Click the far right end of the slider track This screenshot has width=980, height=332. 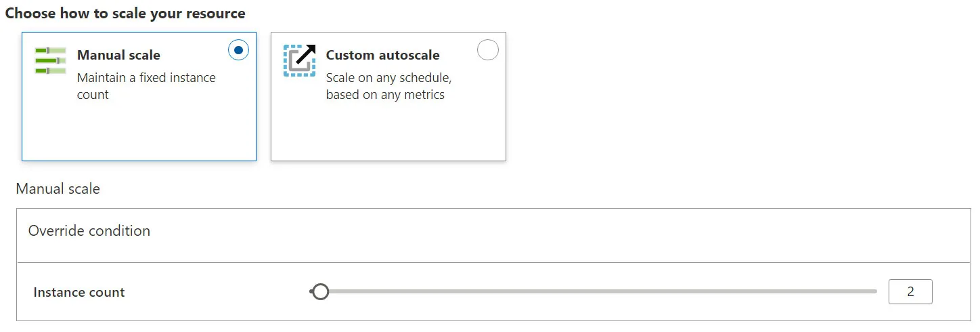(874, 292)
